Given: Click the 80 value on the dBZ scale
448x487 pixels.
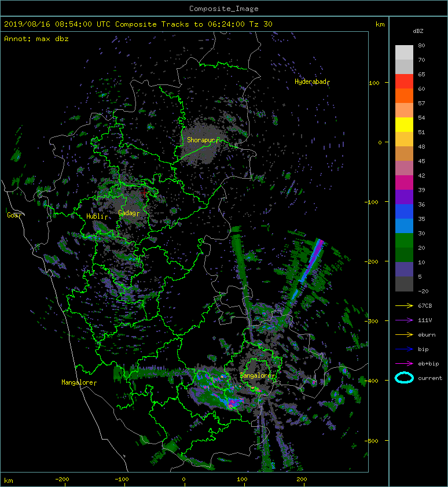Looking at the screenshot, I should point(421,45).
